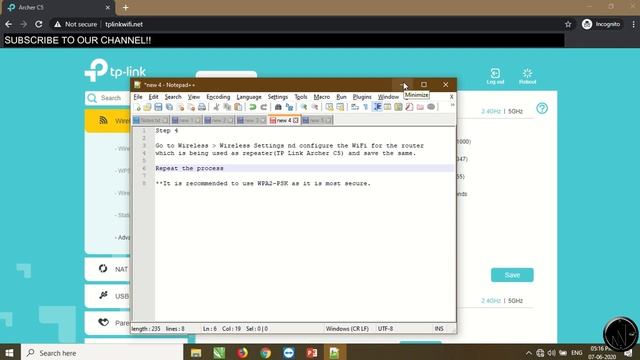
Task: Click the Reboot icon on TP-Link page
Action: pos(527,76)
